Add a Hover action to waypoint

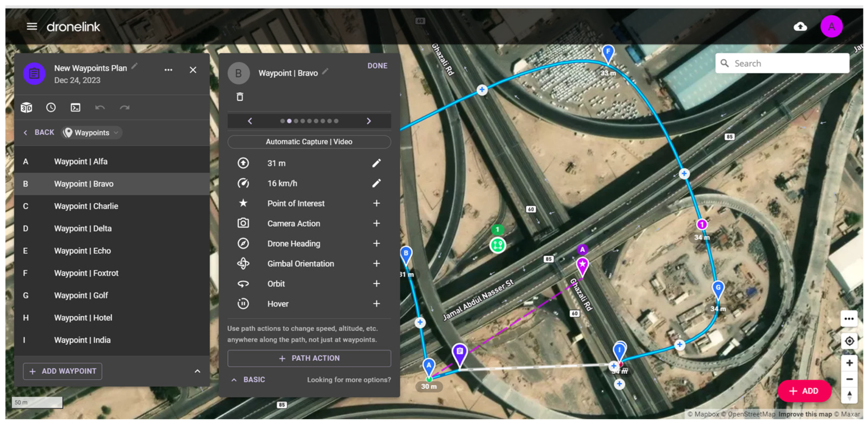[377, 304]
